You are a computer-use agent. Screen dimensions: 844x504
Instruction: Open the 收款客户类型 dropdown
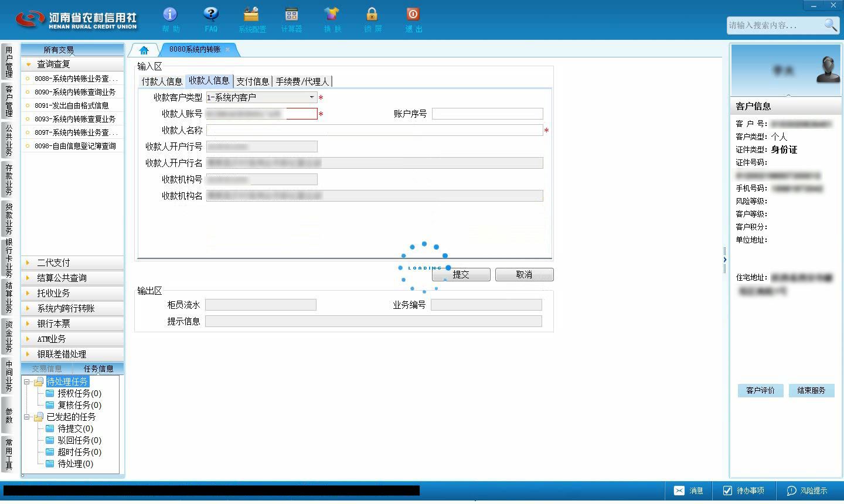(312, 97)
